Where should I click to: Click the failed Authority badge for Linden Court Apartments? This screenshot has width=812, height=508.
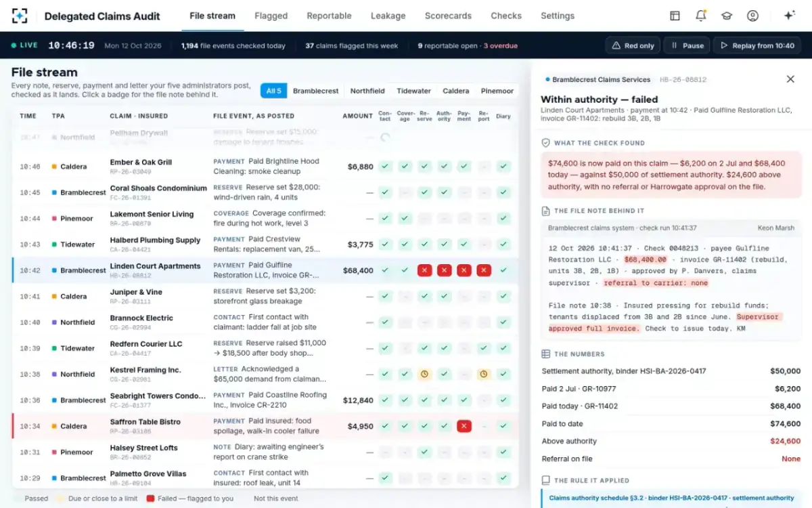(444, 270)
